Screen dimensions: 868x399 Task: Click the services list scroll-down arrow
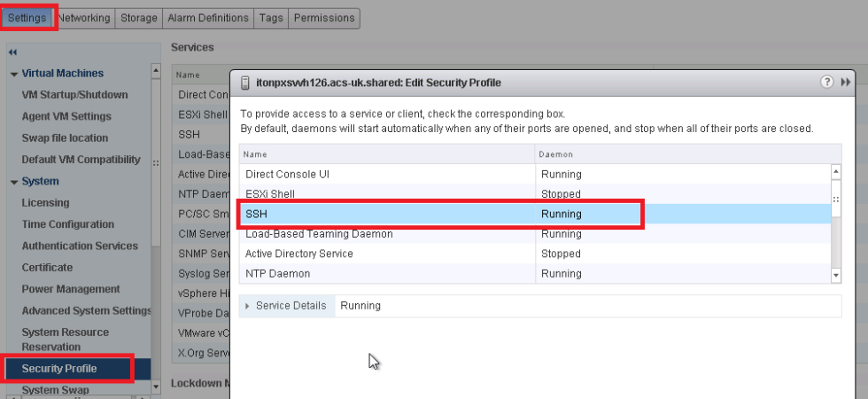point(836,275)
